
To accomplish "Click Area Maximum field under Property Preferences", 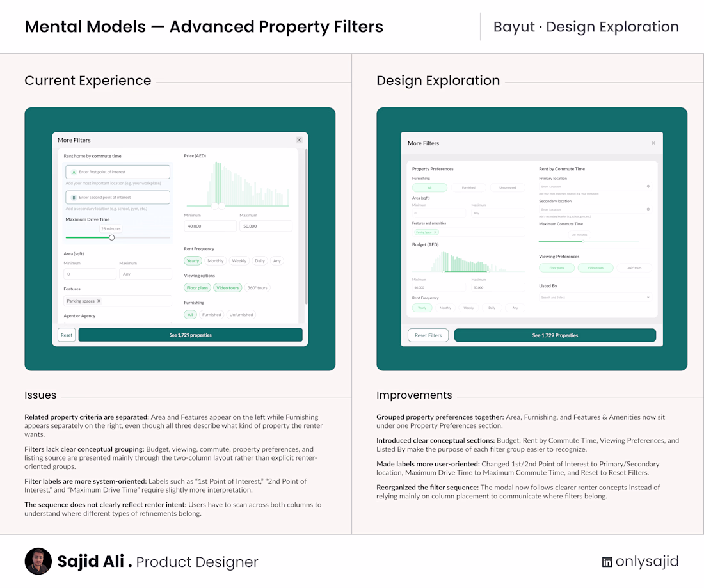I will (x=499, y=213).
